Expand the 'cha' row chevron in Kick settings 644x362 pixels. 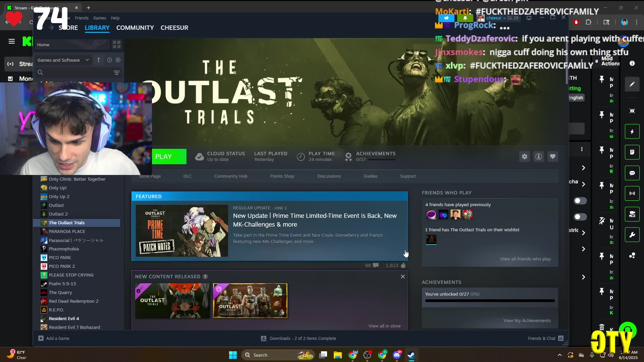(583, 184)
